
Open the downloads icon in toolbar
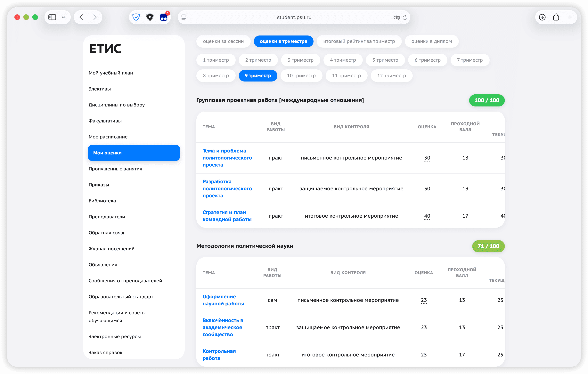tap(542, 17)
